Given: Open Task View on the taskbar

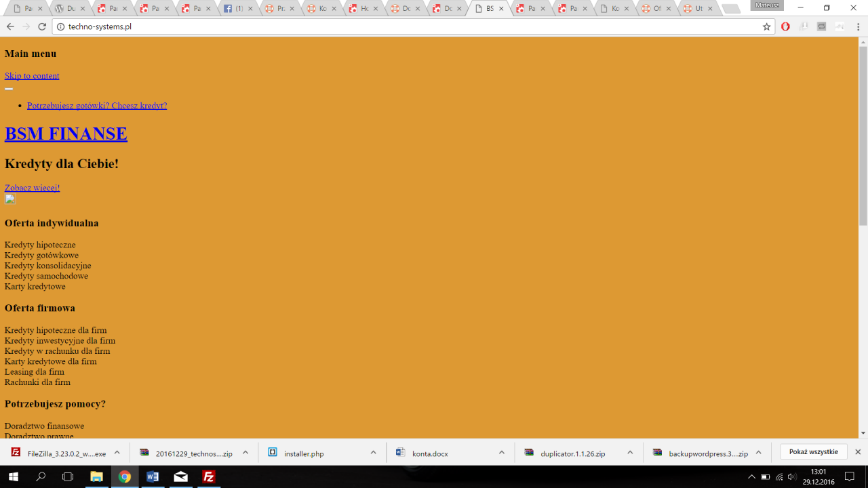Looking at the screenshot, I should point(68,476).
